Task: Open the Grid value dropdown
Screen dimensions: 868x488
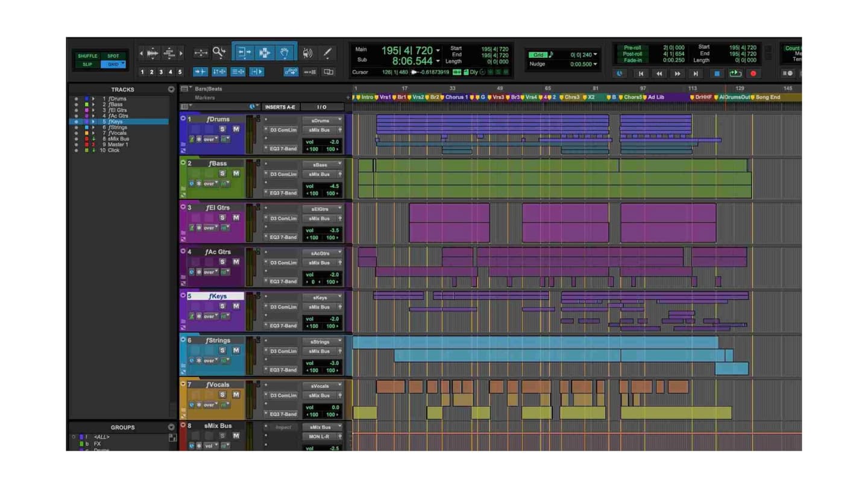Action: (x=582, y=55)
